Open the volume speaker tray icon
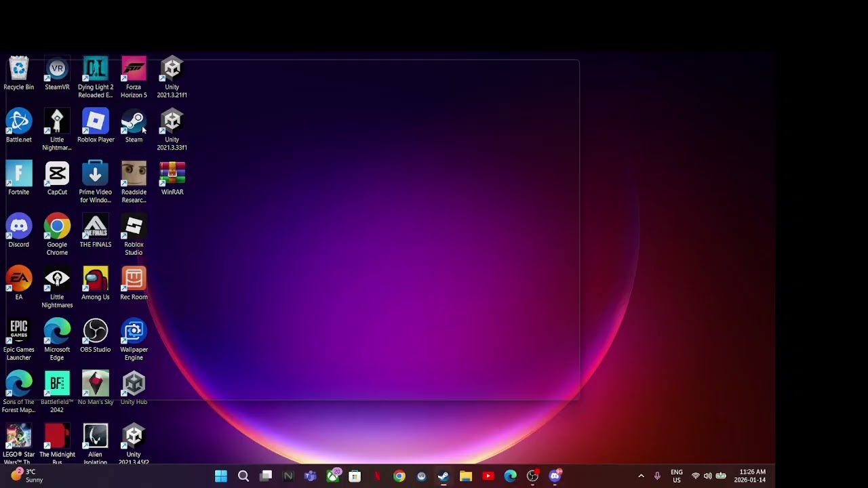The image size is (868, 488). tap(708, 476)
